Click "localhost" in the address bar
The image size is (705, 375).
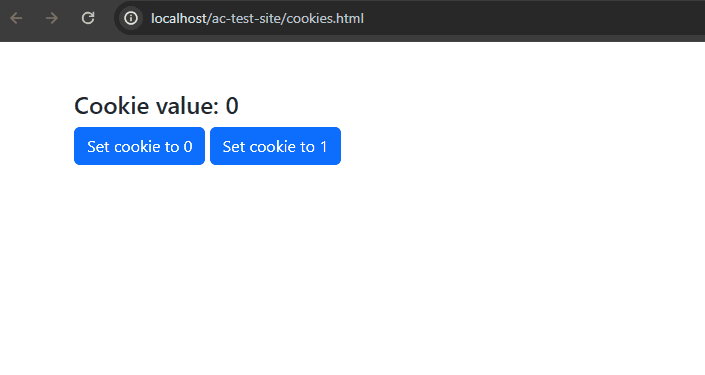[x=178, y=18]
